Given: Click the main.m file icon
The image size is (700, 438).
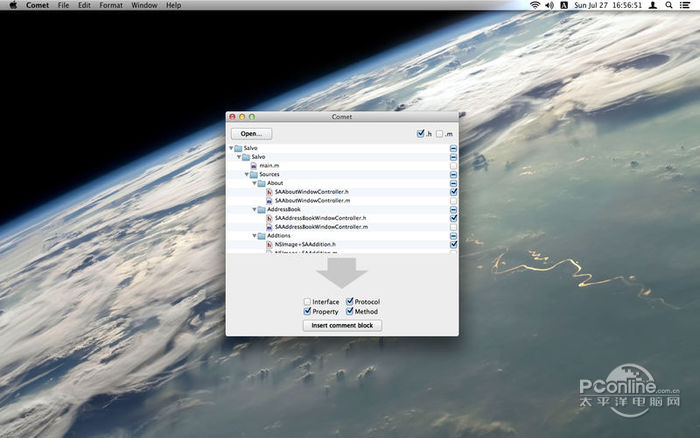Looking at the screenshot, I should pos(254,166).
